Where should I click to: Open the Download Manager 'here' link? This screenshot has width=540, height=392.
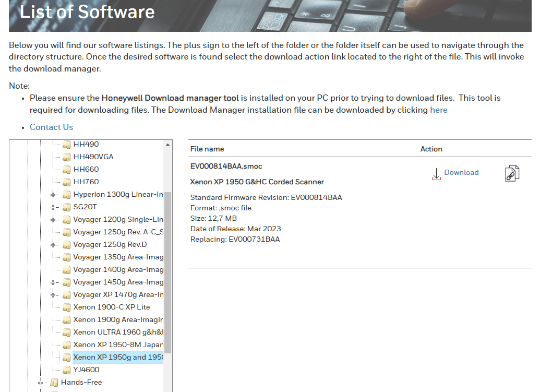coord(439,110)
